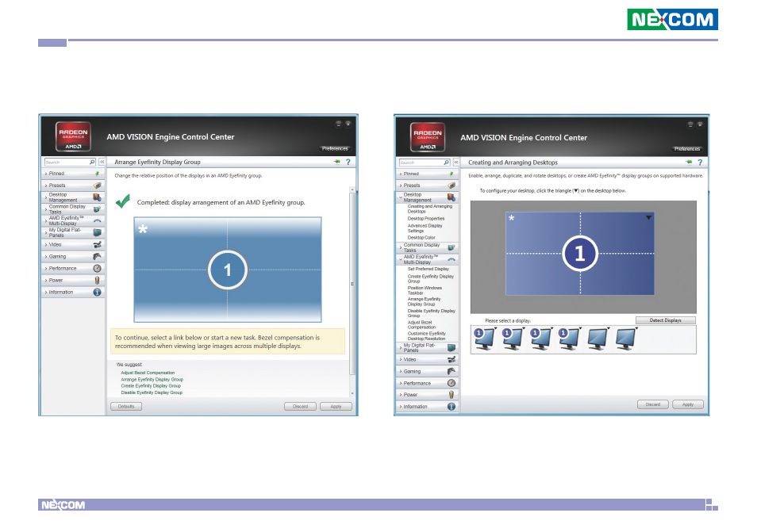The height and width of the screenshot is (532, 757).
Task: Open Preferences in Creating and Arranging Desktops window
Action: (x=687, y=149)
